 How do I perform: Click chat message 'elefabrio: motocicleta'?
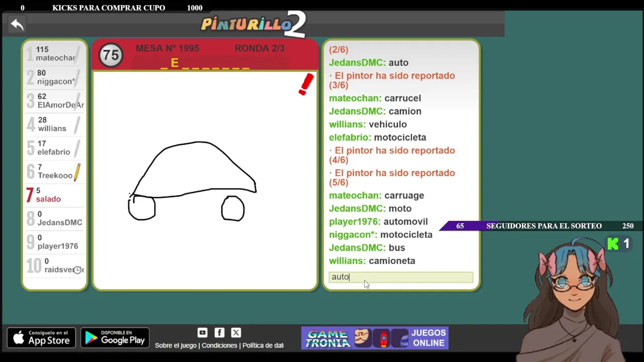click(377, 137)
